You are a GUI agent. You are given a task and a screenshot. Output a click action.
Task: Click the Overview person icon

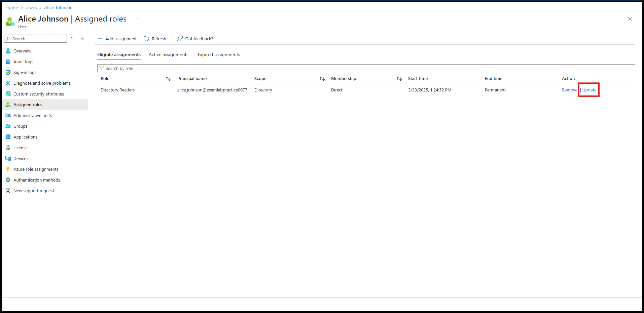click(x=8, y=51)
